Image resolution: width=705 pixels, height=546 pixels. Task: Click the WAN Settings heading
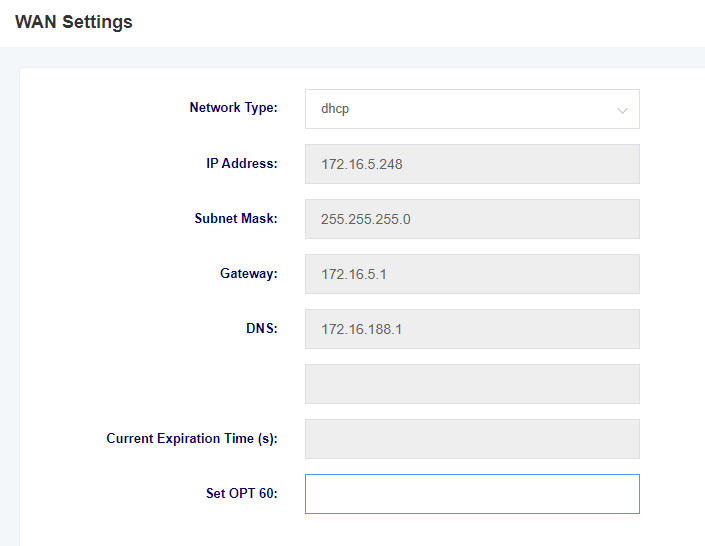(74, 22)
